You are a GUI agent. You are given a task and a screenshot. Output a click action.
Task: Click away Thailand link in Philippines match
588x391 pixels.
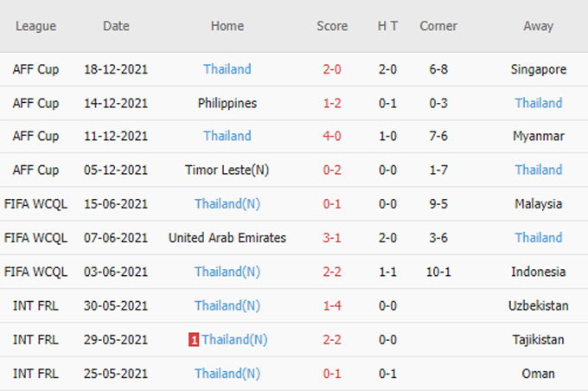tap(538, 103)
